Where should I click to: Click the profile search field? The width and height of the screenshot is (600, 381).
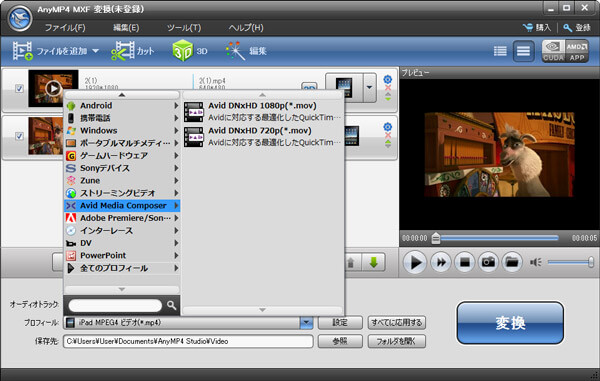115,305
